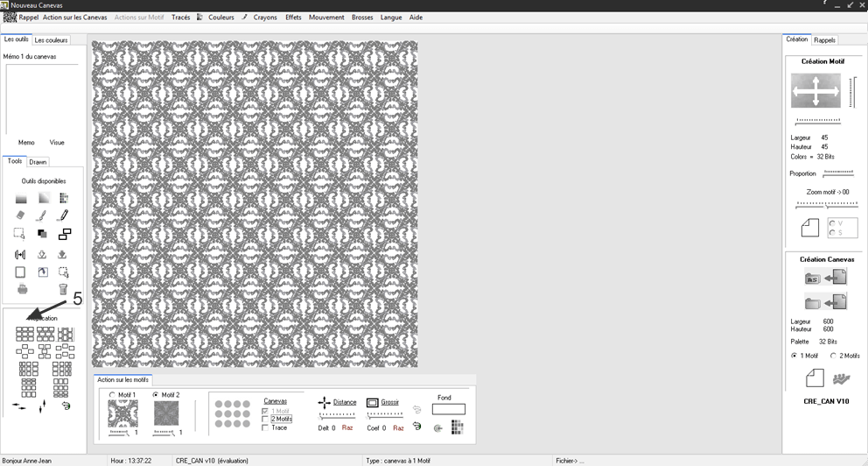Click the blank page icon under Création Canevas
This screenshot has width=868, height=466.
(814, 378)
